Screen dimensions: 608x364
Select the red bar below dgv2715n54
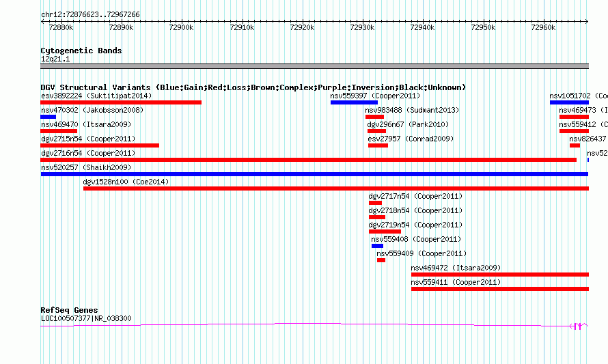click(x=100, y=145)
